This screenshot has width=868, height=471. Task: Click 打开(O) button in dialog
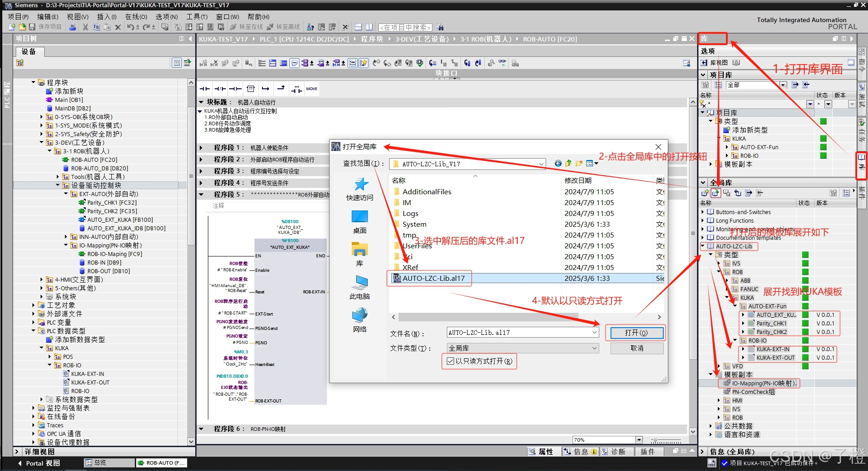click(636, 333)
